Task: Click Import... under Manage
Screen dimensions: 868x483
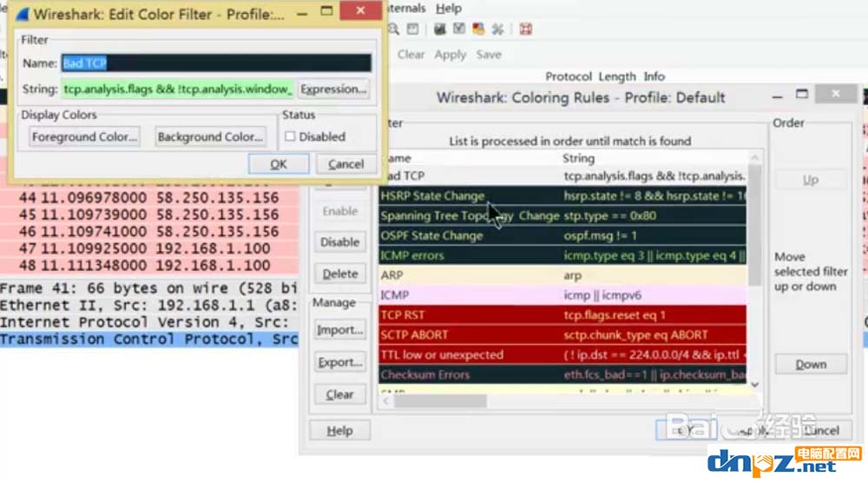Action: pos(340,330)
